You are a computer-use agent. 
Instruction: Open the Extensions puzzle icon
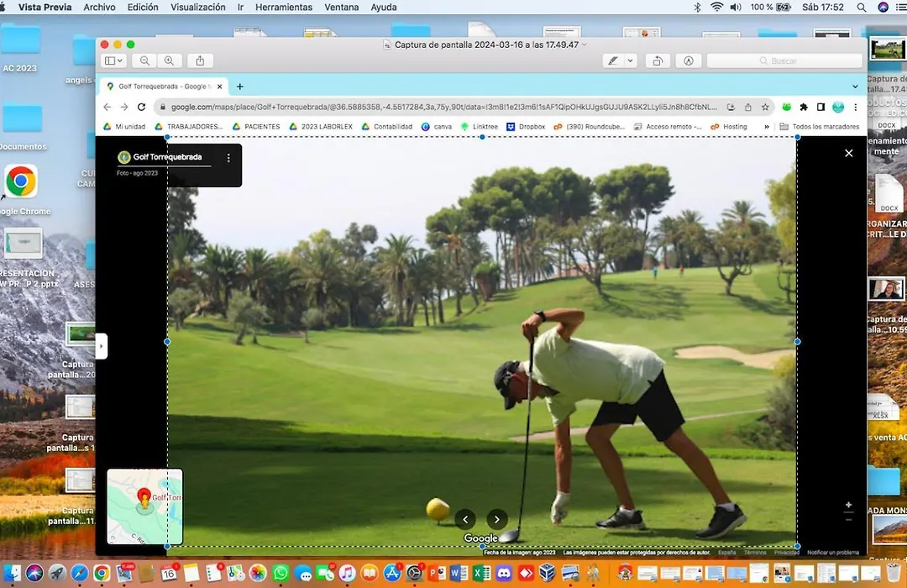coord(804,107)
